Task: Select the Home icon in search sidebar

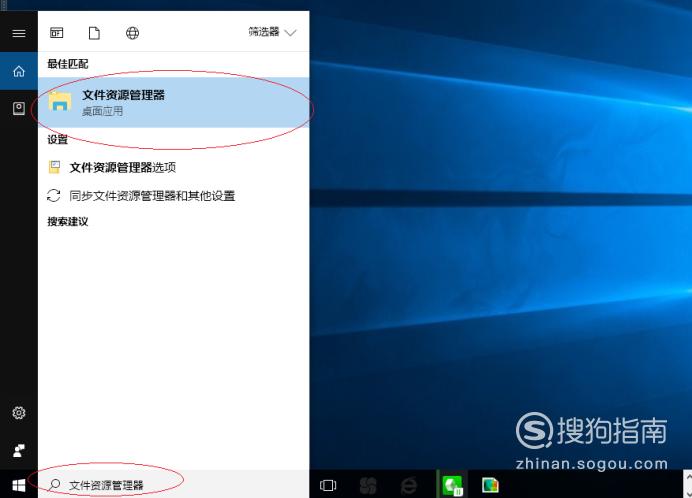Action: click(19, 71)
